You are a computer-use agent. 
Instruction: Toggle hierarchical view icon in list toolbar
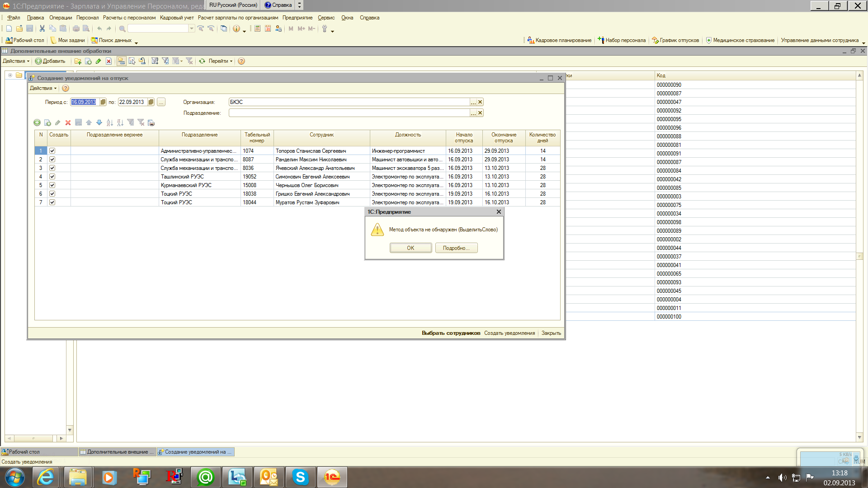click(x=121, y=61)
